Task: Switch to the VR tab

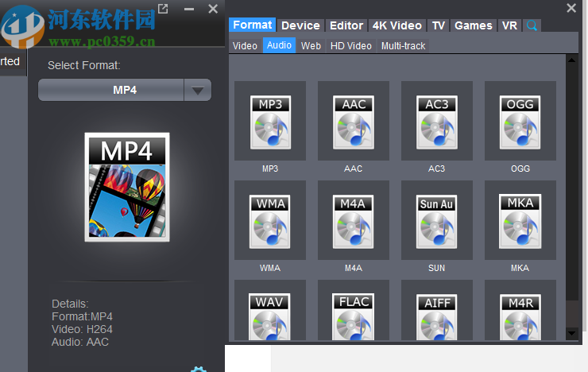Action: click(x=509, y=25)
